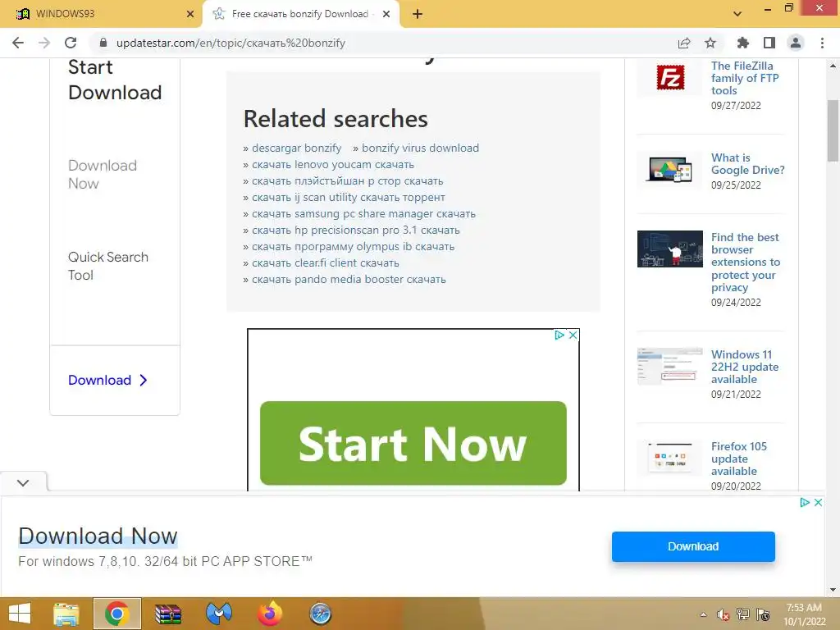Open the Windows 11 22H2 thumbnail
840x630 pixels.
tap(669, 367)
